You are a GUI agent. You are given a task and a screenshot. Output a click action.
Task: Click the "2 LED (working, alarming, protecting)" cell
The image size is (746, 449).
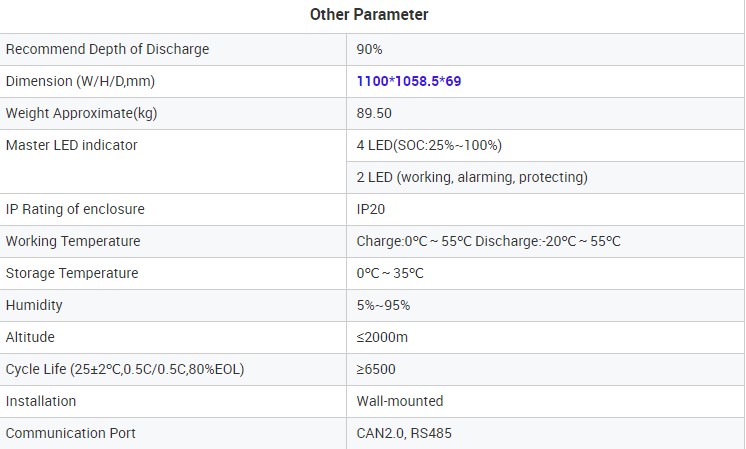(472, 177)
